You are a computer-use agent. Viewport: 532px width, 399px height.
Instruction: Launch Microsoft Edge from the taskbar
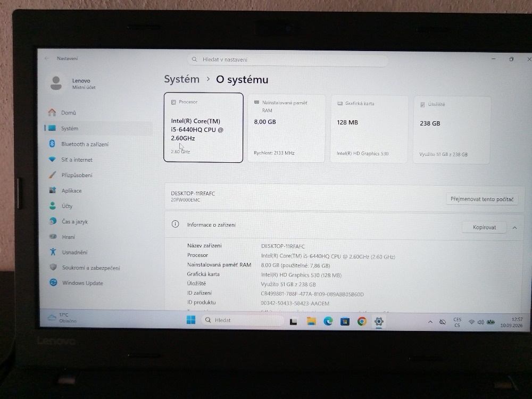point(328,321)
